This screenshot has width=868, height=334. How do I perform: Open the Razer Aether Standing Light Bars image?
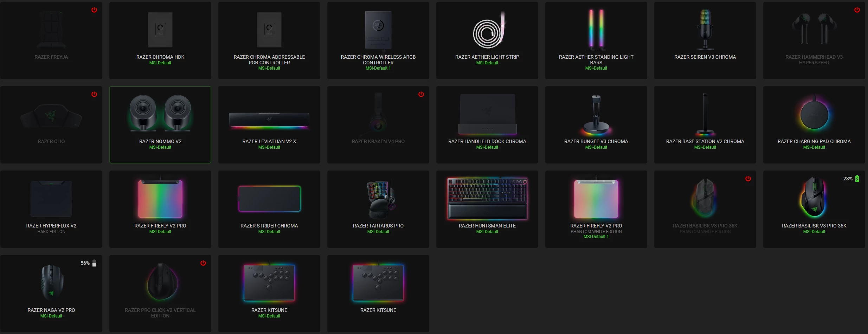(596, 30)
